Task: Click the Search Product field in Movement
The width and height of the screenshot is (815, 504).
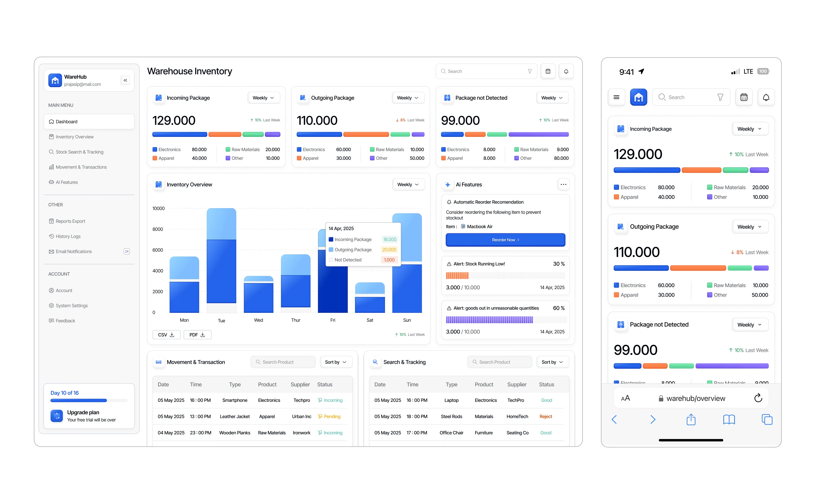Action: click(x=283, y=362)
